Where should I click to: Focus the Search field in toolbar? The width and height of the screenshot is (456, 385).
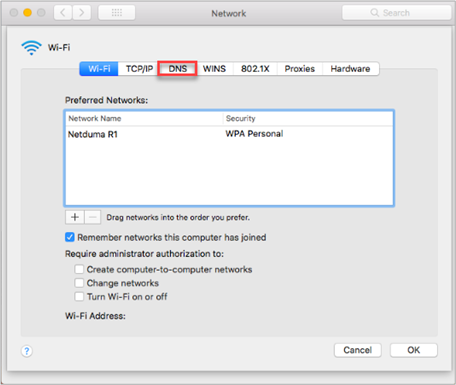tap(397, 13)
